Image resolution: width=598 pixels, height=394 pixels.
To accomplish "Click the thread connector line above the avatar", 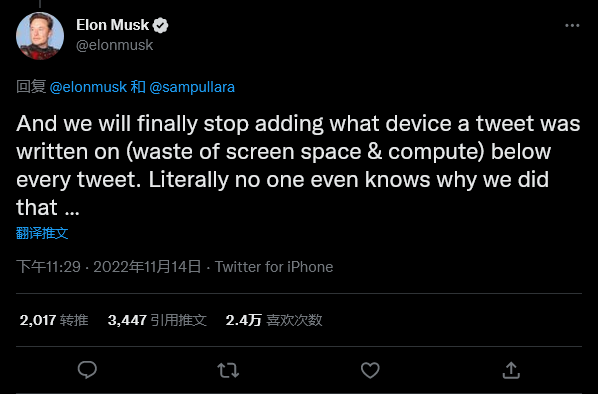I will pyautogui.click(x=40, y=4).
